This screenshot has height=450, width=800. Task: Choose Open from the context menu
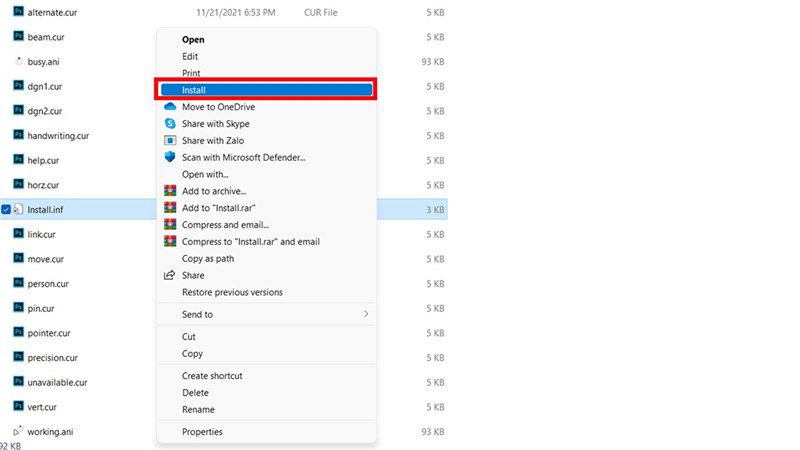coord(193,39)
